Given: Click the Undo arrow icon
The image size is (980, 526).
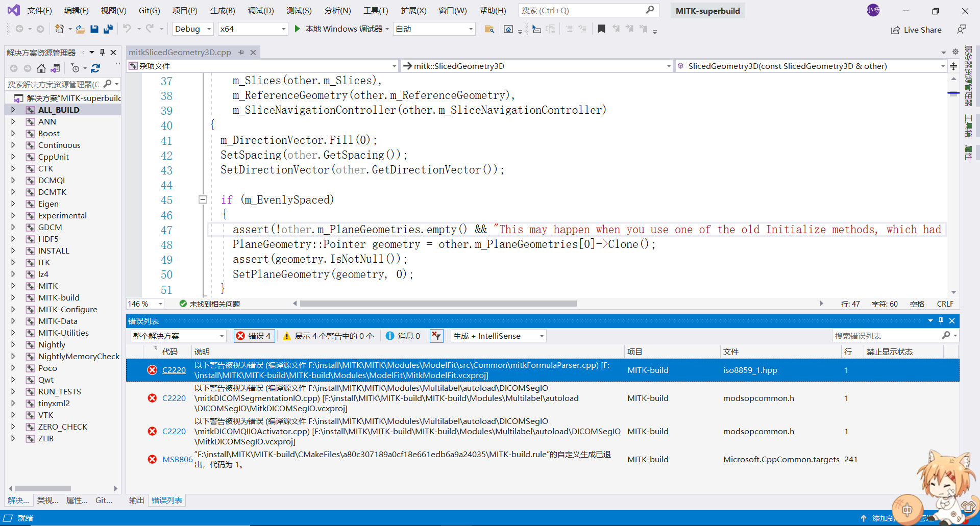Looking at the screenshot, I should click(127, 29).
